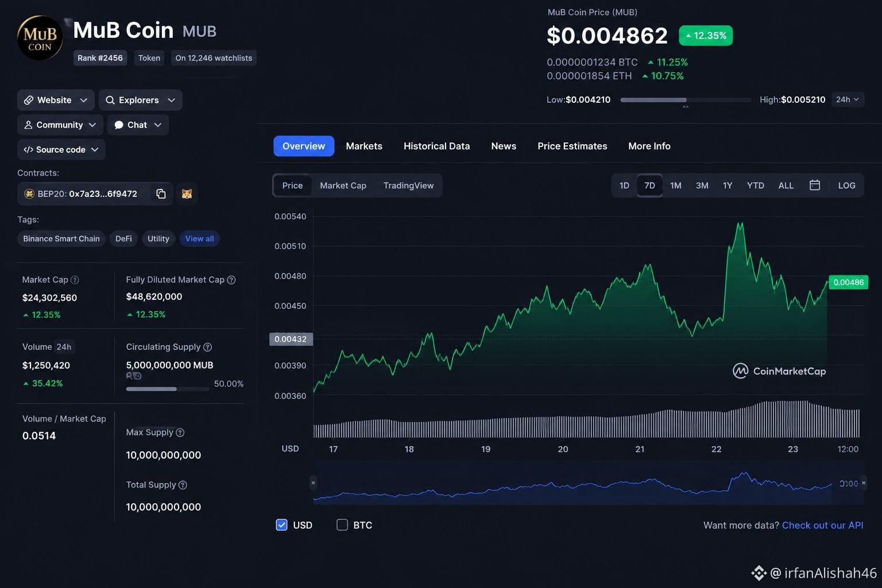Viewport: 882px width, 588px height.
Task: Click the MuB Coin logo
Action: (x=40, y=38)
